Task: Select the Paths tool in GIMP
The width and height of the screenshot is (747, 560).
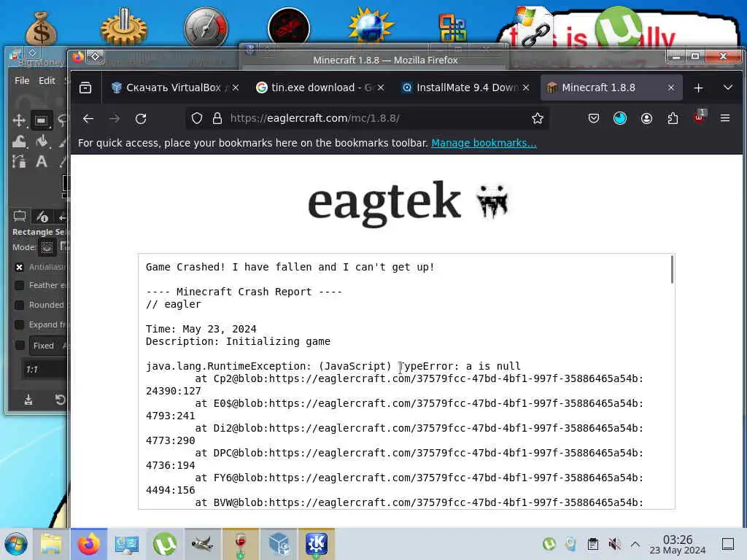Action: (x=19, y=161)
